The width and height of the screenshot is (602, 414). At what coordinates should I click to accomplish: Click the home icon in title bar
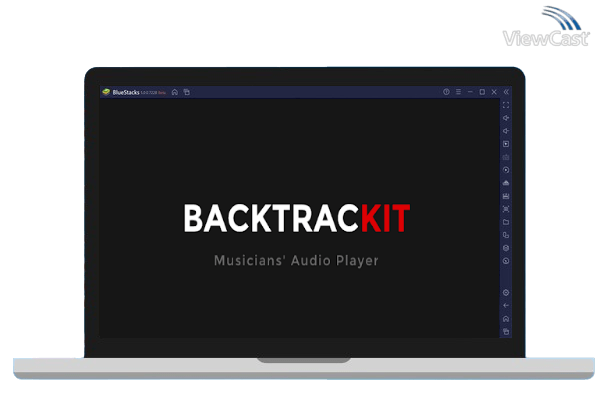click(x=175, y=92)
